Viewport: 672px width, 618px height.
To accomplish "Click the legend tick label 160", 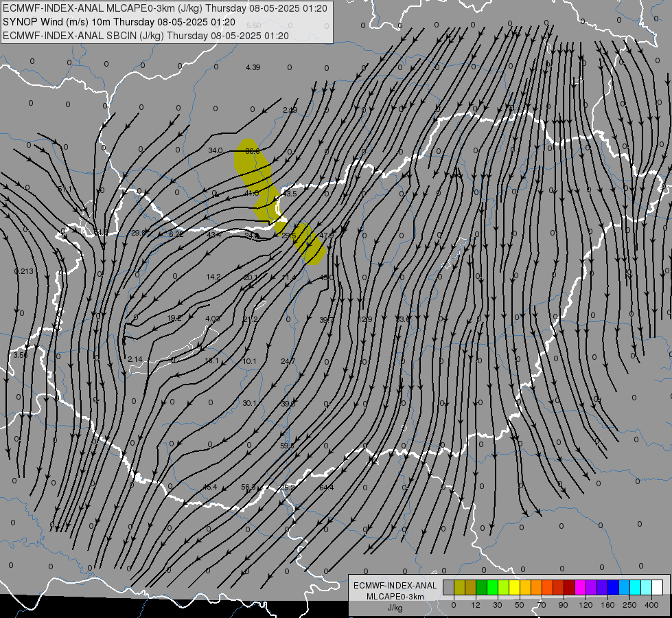I will [607, 605].
